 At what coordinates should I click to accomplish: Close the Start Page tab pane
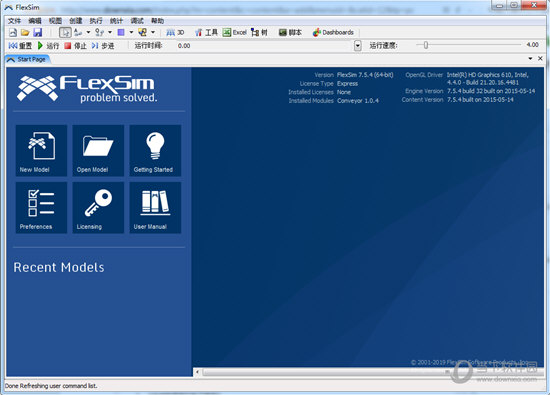point(540,59)
